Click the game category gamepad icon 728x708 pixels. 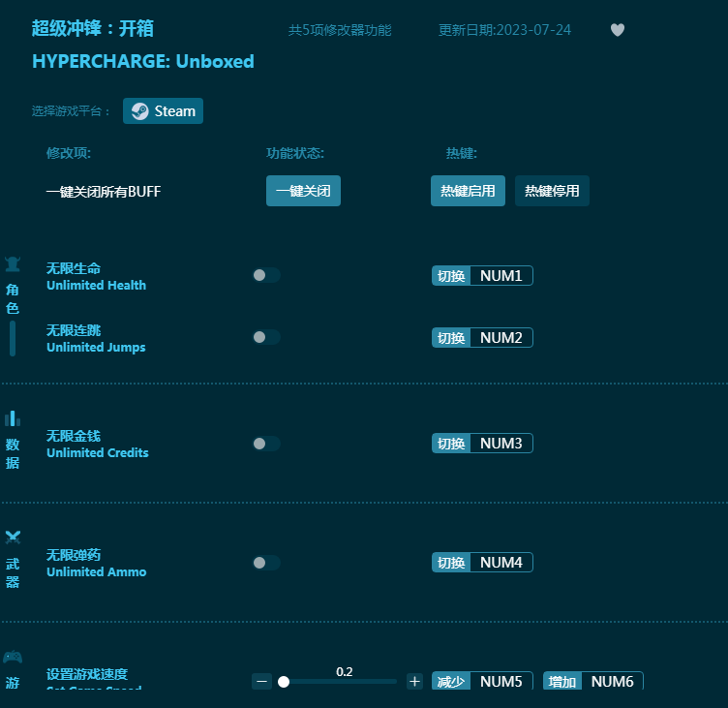[13, 657]
